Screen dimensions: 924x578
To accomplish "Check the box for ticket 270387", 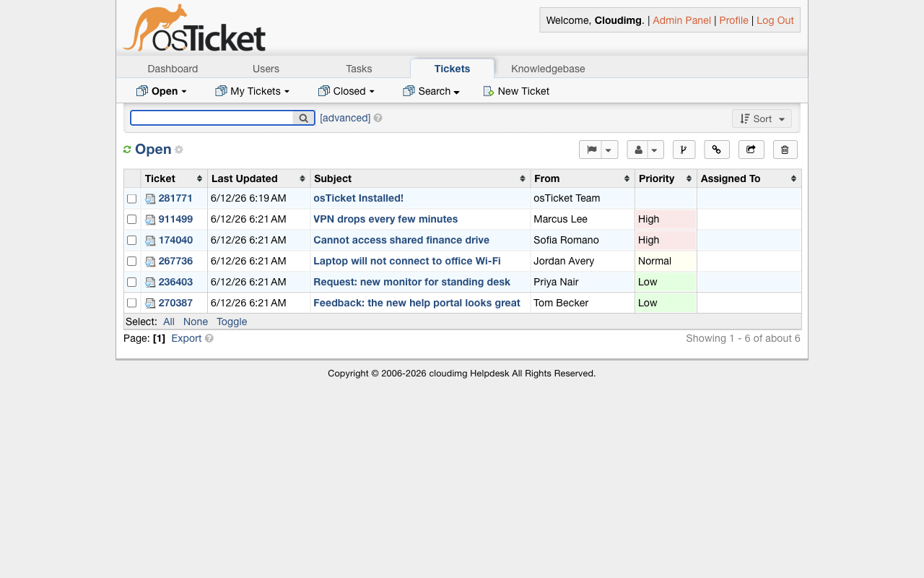I will coord(131,303).
